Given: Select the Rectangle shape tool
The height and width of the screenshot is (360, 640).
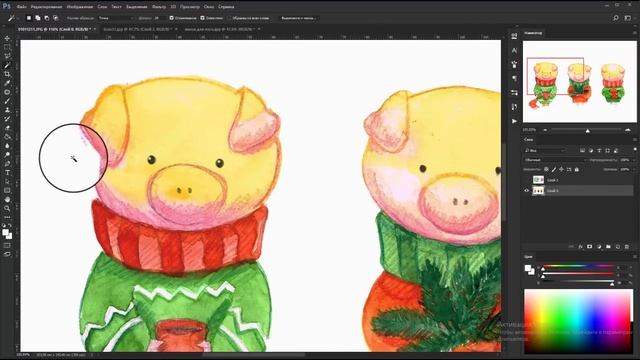Looking at the screenshot, I should pos(7,191).
